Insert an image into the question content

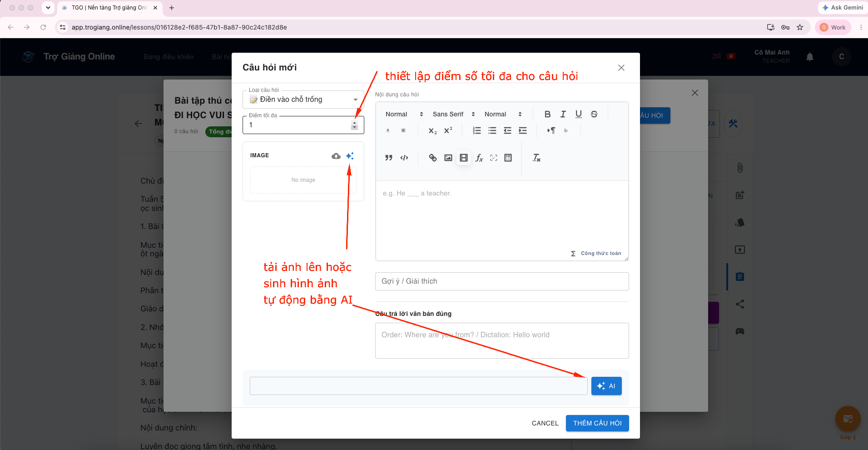448,158
